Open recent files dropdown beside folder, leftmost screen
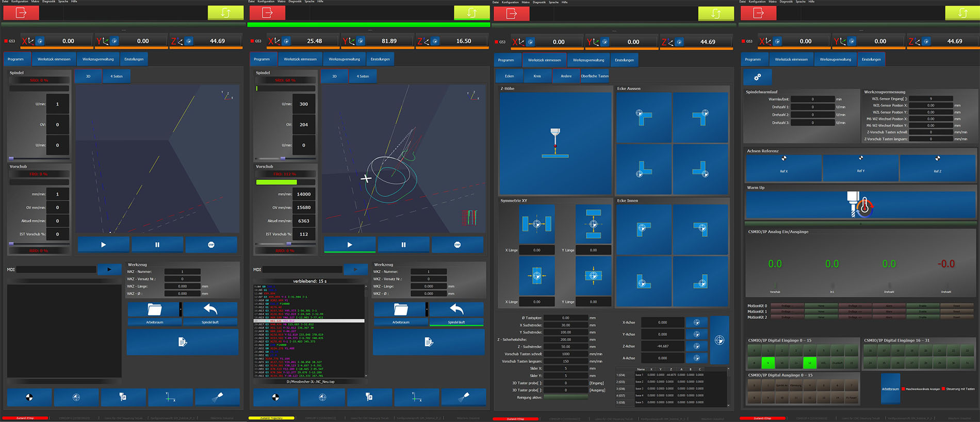Image resolution: width=980 pixels, height=422 pixels. [181, 310]
